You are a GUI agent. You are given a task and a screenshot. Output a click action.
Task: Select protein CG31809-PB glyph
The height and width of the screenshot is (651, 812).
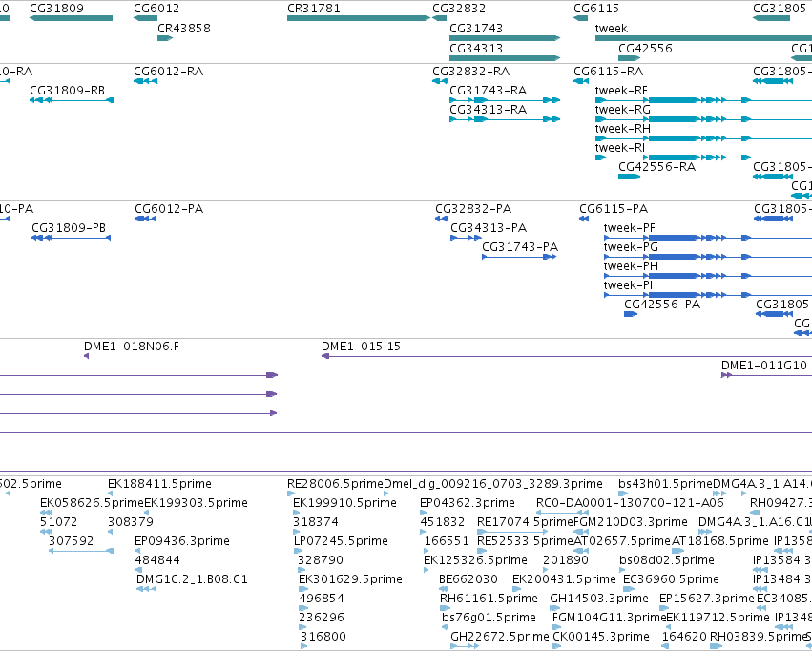tap(72, 238)
